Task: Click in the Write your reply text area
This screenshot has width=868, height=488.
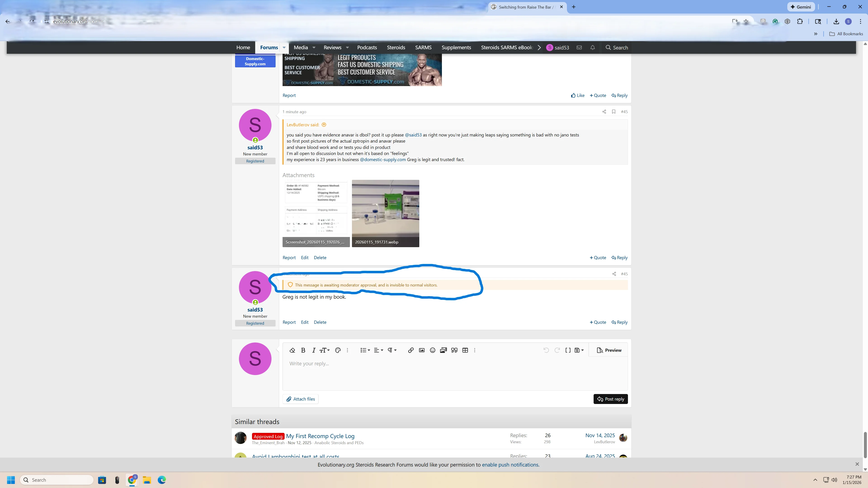Action: [x=455, y=373]
